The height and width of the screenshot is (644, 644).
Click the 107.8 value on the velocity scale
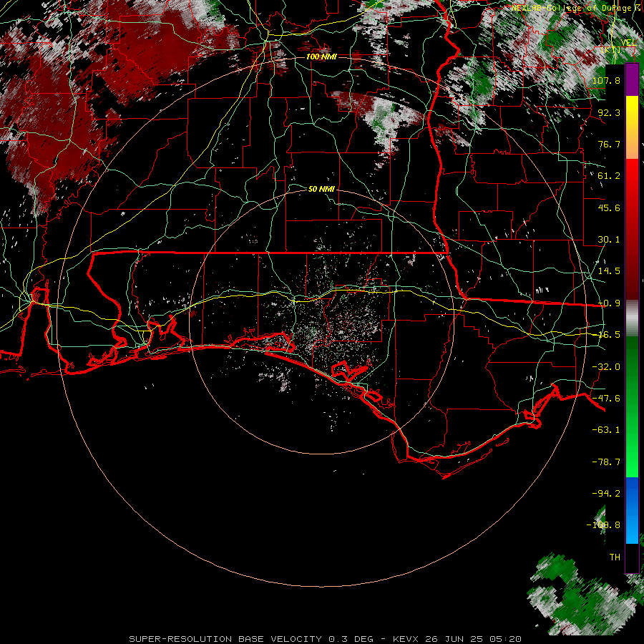tap(606, 80)
